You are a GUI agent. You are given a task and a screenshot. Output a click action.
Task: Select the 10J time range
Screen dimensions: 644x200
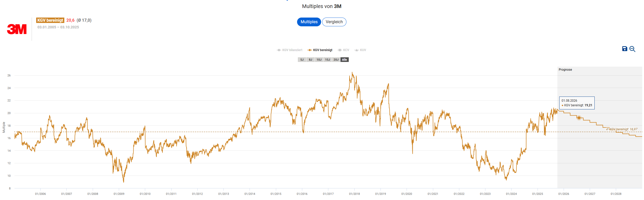(x=319, y=60)
